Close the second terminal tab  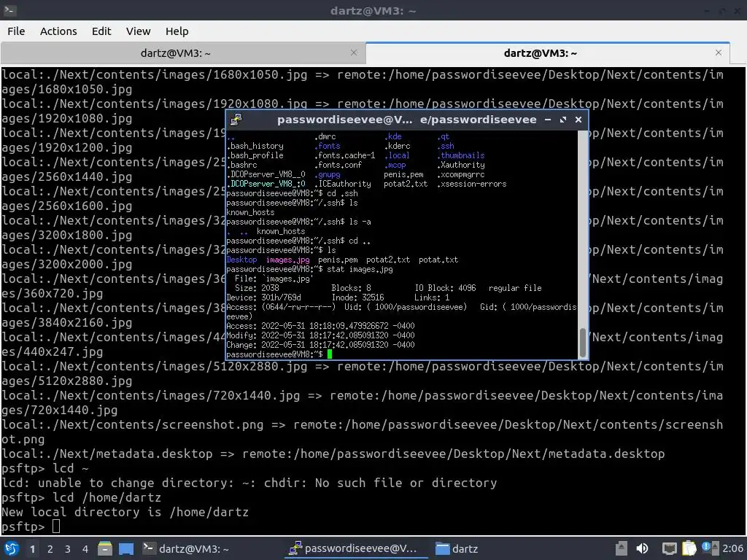pyautogui.click(x=719, y=52)
